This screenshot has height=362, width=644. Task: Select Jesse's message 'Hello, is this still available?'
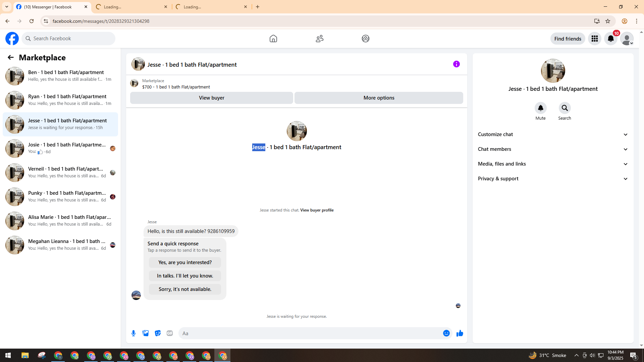click(x=191, y=231)
